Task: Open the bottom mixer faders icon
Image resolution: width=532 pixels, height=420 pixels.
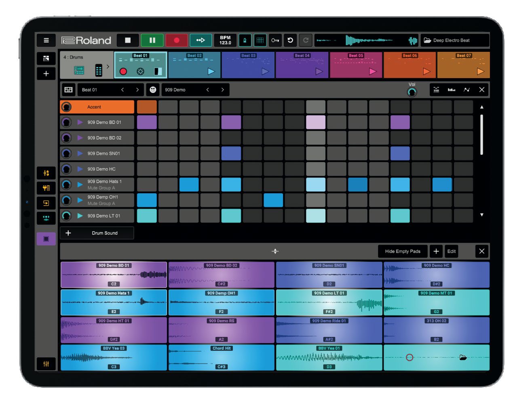Action: [46, 364]
